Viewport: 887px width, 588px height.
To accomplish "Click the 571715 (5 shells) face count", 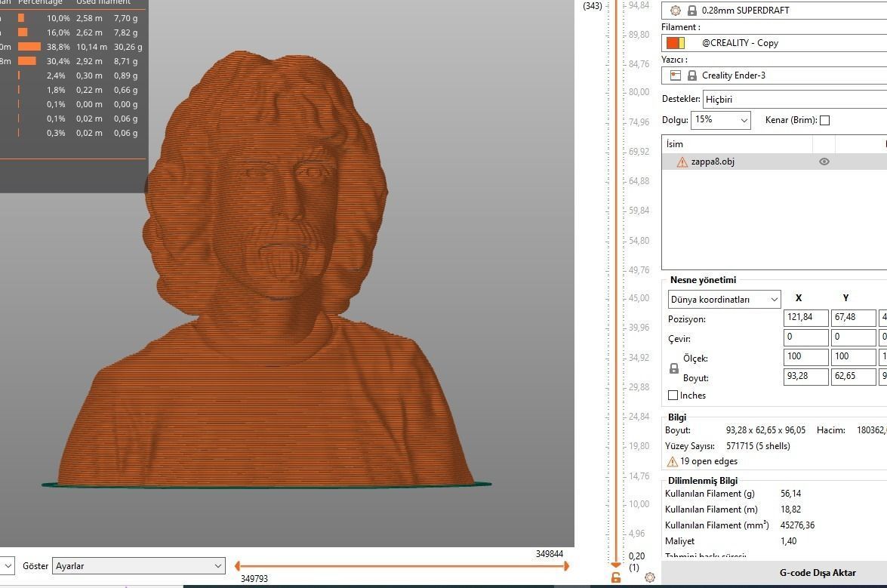I will tap(758, 446).
